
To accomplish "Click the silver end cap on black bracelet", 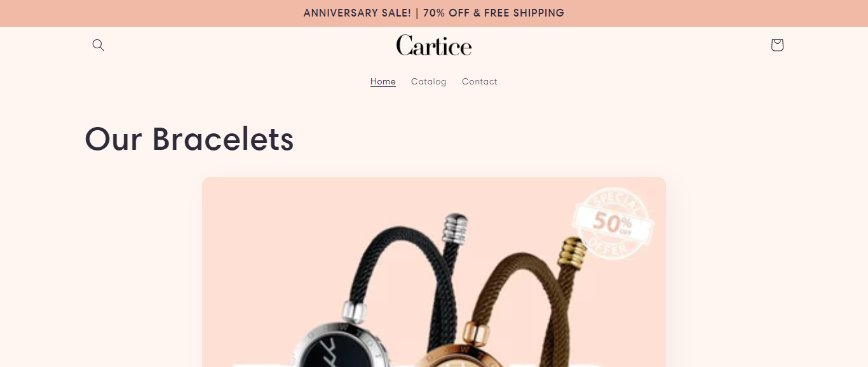I will [456, 228].
